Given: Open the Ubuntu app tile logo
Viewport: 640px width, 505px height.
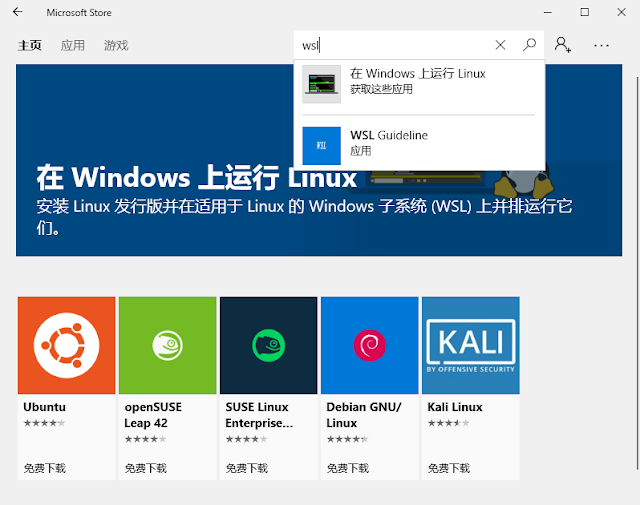Looking at the screenshot, I should [x=67, y=345].
